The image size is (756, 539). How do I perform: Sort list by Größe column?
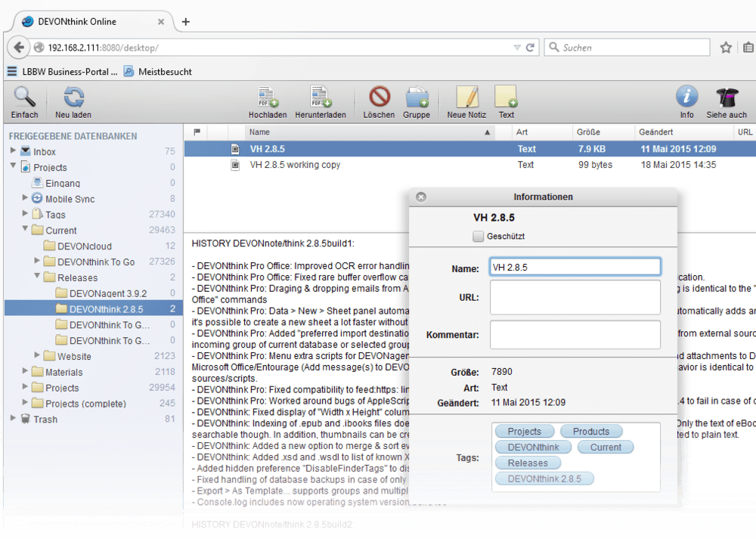[603, 132]
